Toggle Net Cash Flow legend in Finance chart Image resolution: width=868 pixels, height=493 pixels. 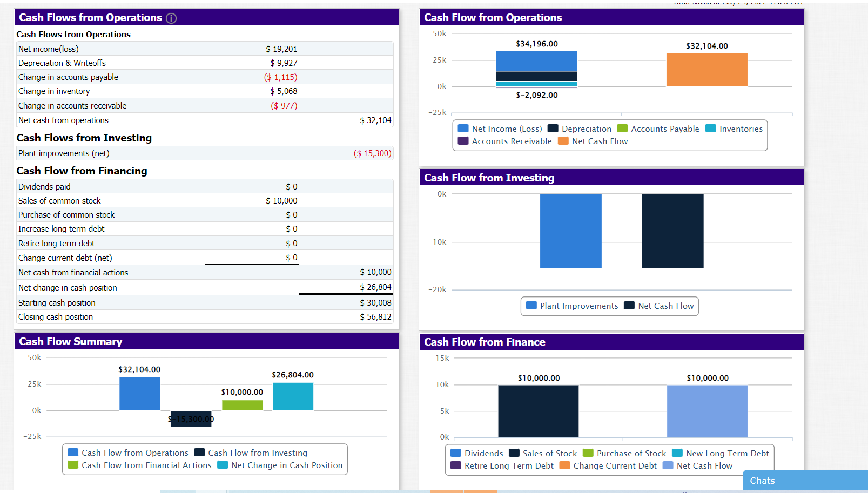(697, 465)
